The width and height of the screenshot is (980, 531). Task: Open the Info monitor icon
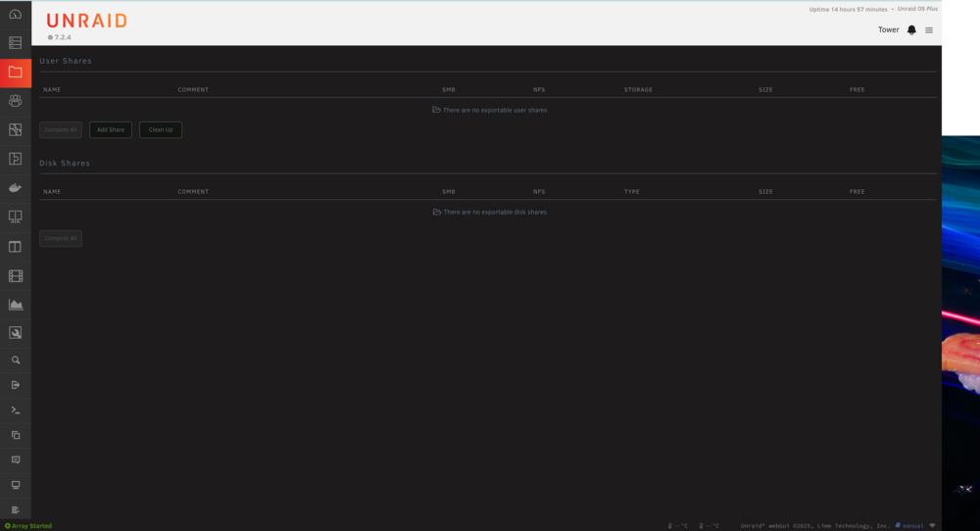click(x=16, y=485)
